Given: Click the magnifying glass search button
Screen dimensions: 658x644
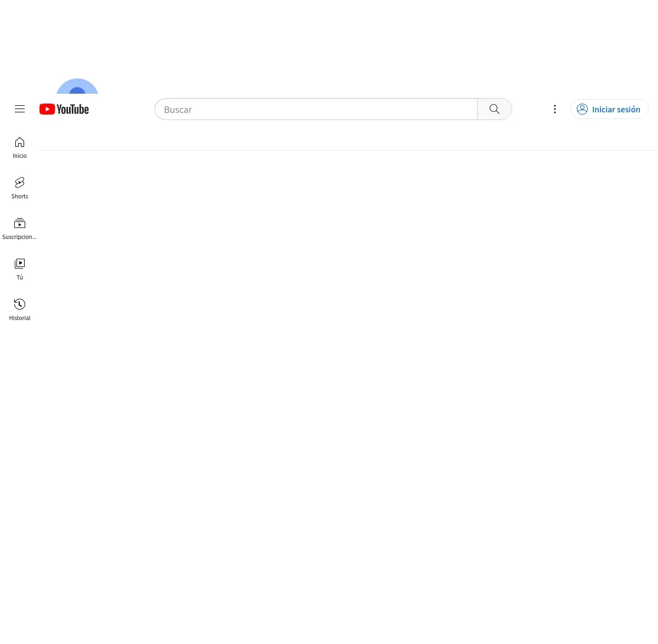Looking at the screenshot, I should pyautogui.click(x=495, y=109).
